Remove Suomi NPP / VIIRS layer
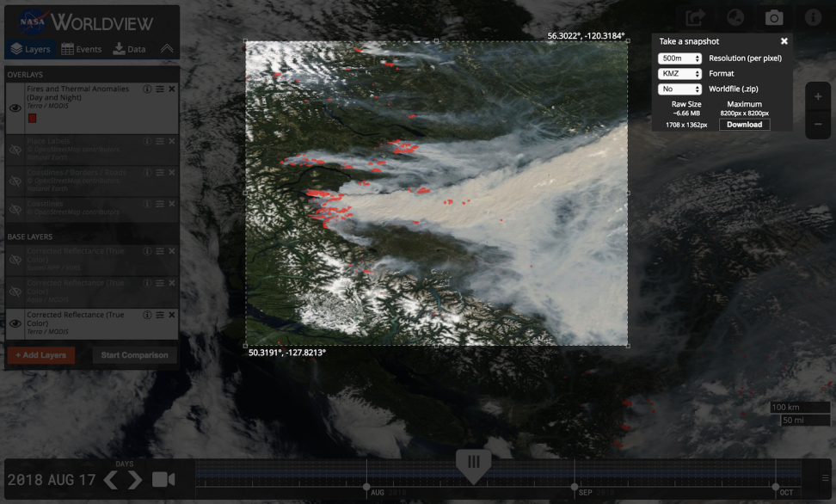 172,251
